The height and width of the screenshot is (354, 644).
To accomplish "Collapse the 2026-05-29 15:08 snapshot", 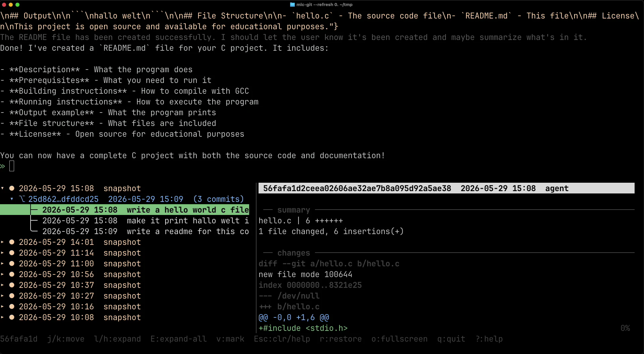I will [x=2, y=188].
